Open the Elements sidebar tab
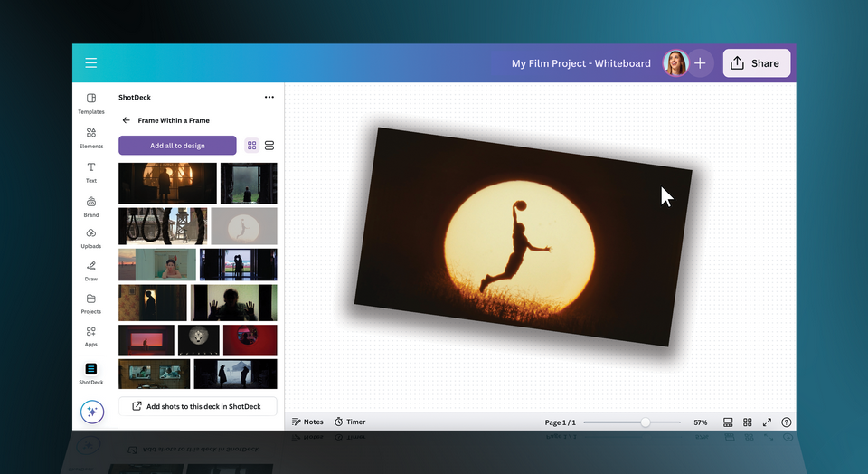Viewport: 868px width, 474px height. 90,138
